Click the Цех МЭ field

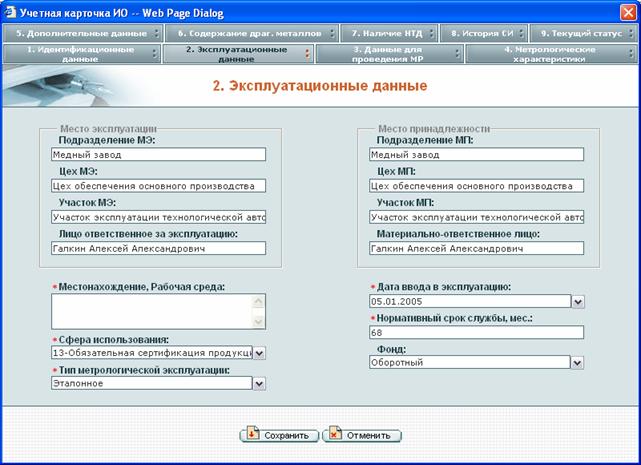pos(159,186)
